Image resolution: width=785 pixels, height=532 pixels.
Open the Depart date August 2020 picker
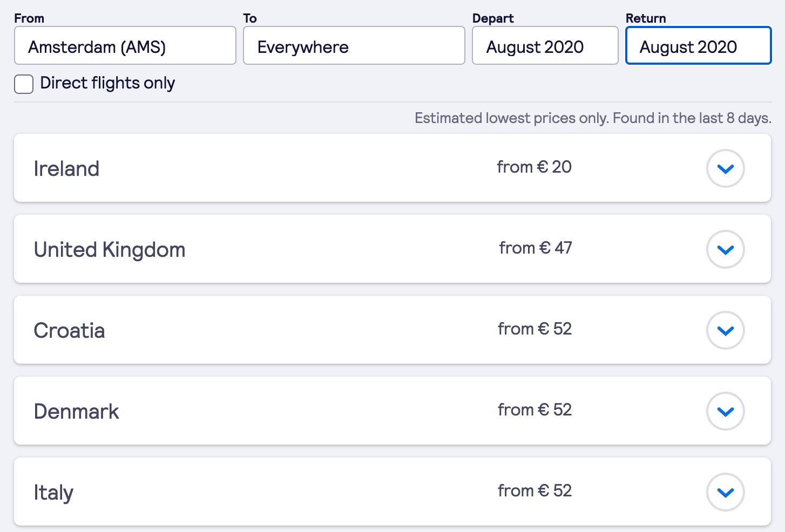[545, 46]
